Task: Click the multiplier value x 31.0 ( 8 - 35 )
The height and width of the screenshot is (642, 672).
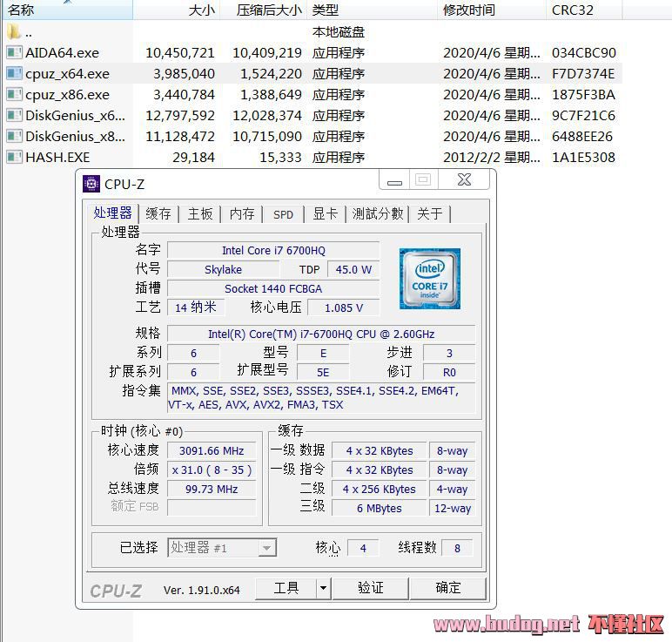Action: point(212,470)
